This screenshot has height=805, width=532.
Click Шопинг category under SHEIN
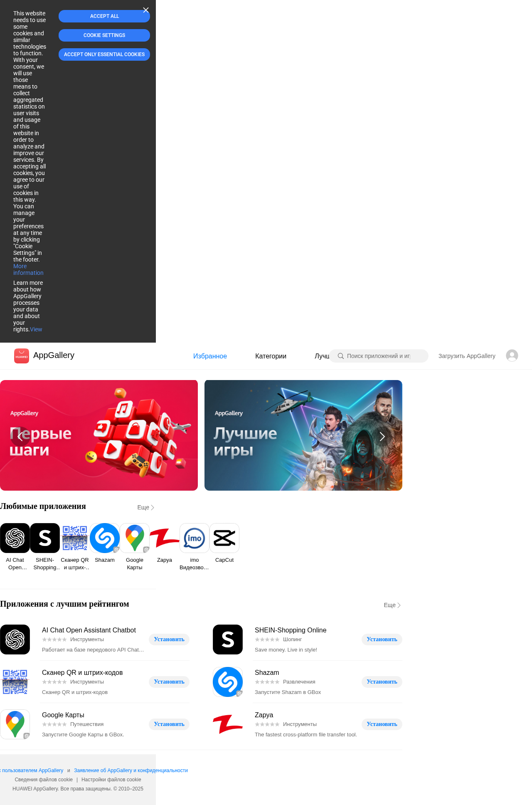coord(292,640)
